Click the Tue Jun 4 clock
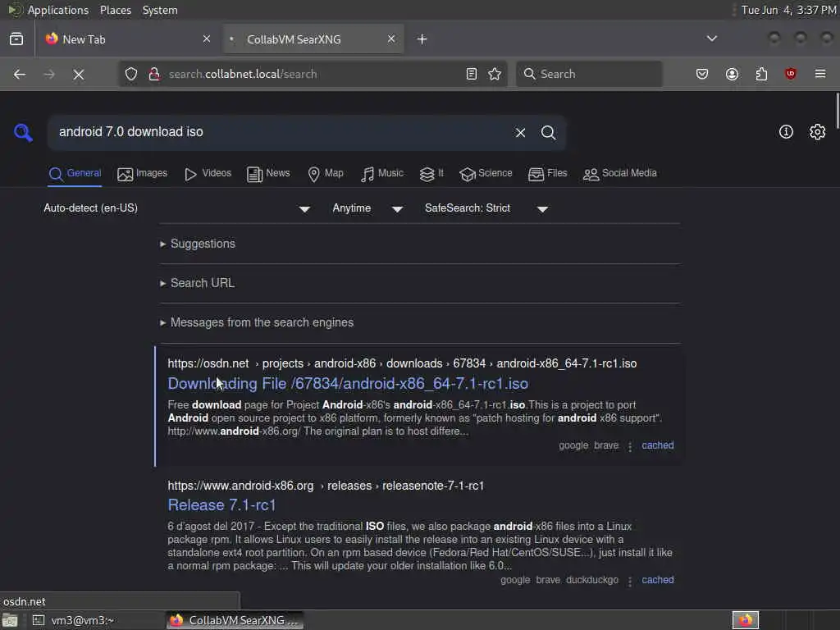 (788, 10)
